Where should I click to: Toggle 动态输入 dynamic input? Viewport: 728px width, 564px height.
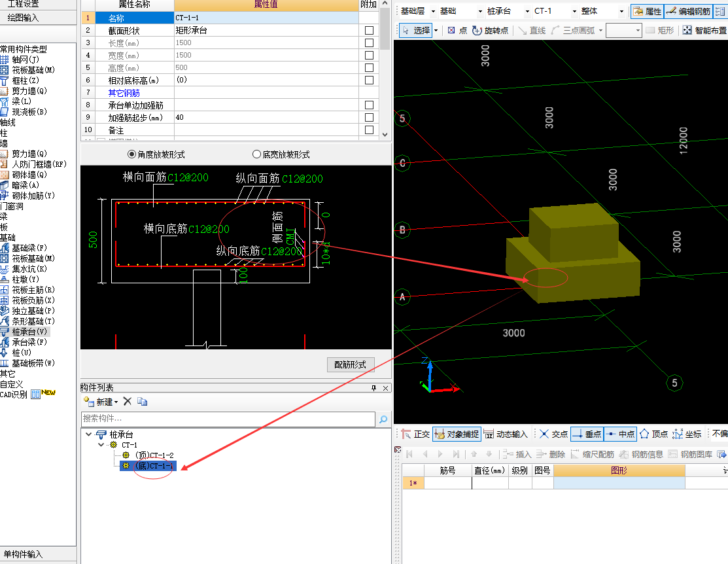(506, 434)
